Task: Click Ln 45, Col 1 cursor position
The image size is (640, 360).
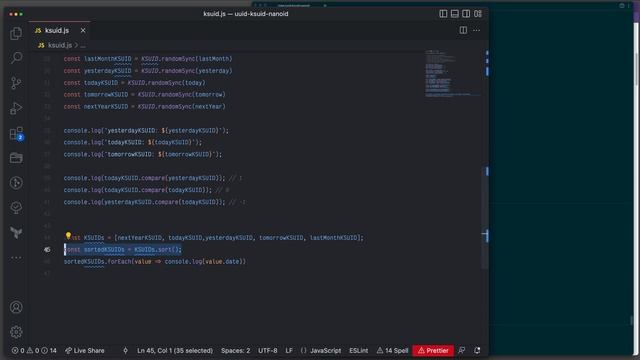Action: click(175, 351)
